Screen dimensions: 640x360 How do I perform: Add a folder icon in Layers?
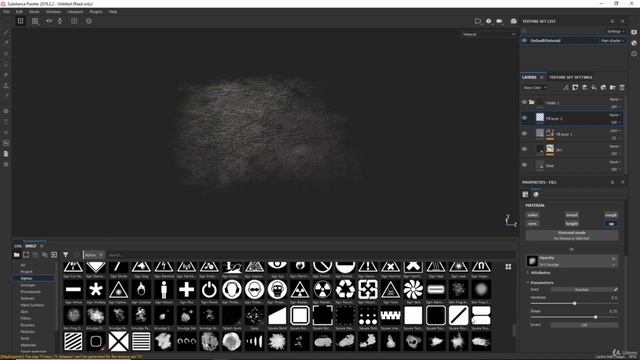click(613, 87)
